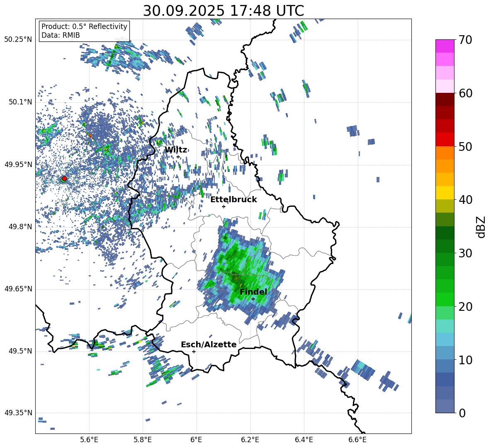The image size is (491, 448).
Task: Click the colorbar tick label 40
Action: point(465,200)
